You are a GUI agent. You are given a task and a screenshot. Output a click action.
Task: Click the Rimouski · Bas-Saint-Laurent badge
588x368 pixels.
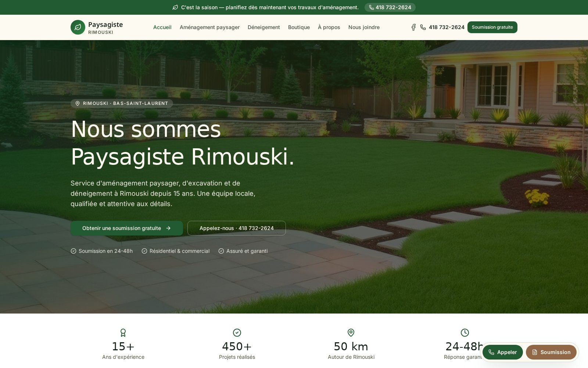122,103
